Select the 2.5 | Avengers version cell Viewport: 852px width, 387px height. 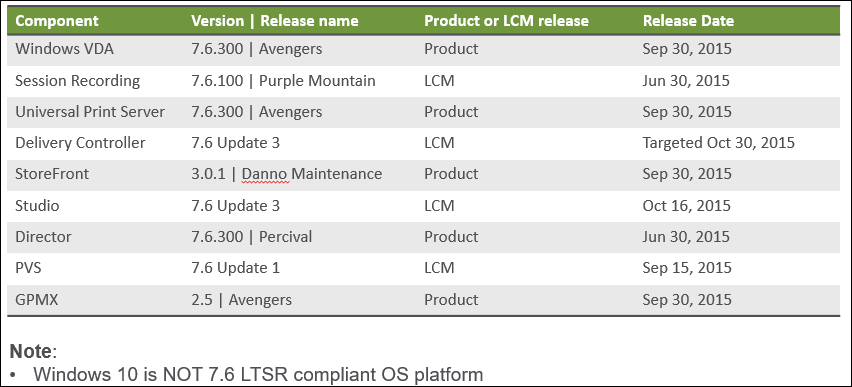[x=241, y=299]
